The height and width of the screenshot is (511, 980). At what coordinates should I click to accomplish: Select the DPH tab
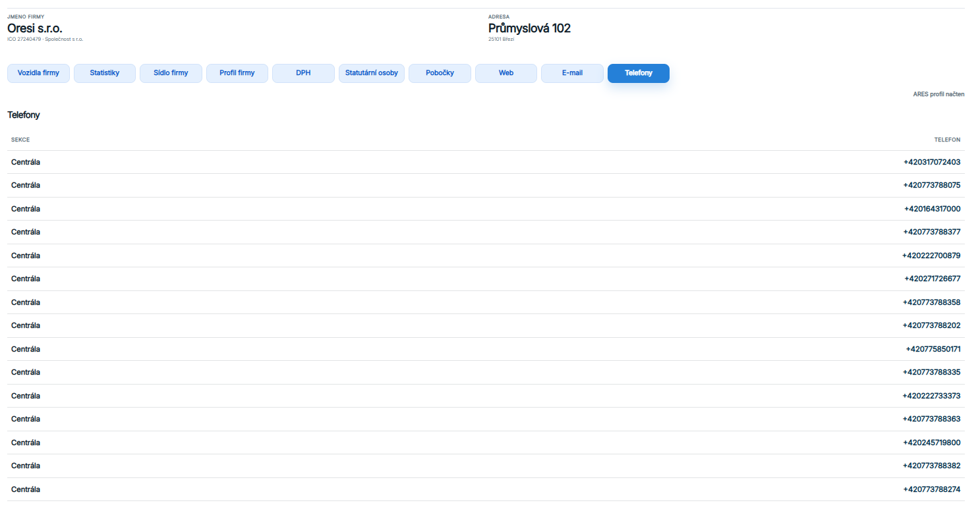click(x=303, y=73)
